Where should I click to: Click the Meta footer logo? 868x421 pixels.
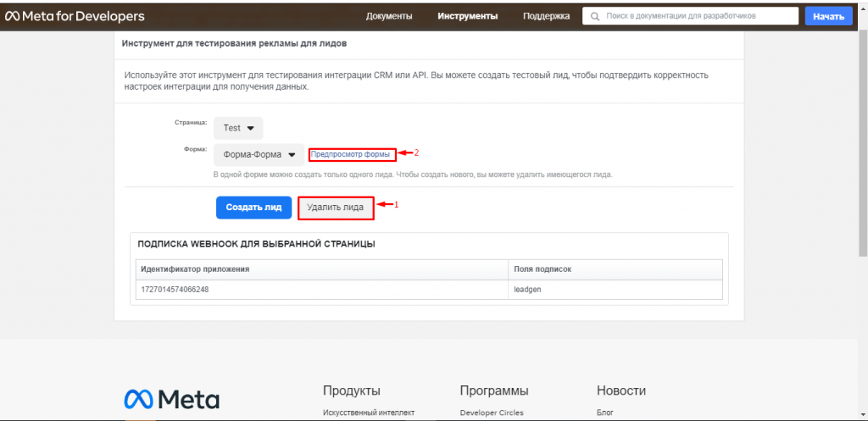[171, 400]
